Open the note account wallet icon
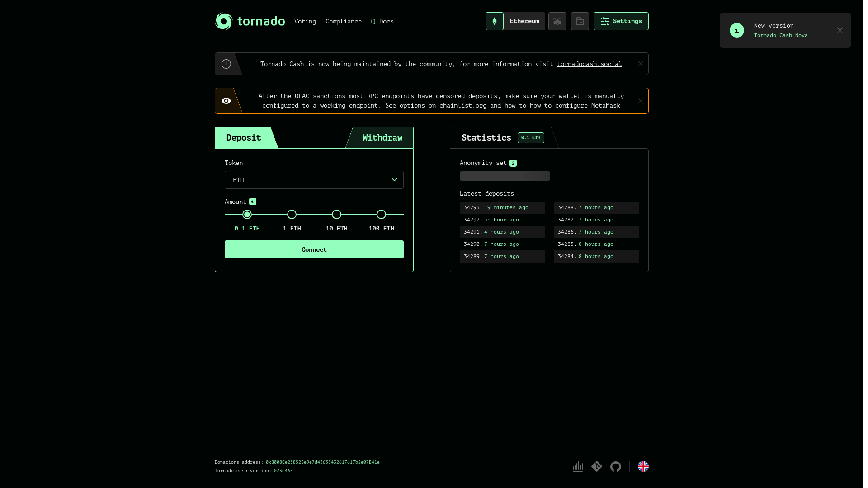Viewport: 868px width, 488px height. pos(580,21)
